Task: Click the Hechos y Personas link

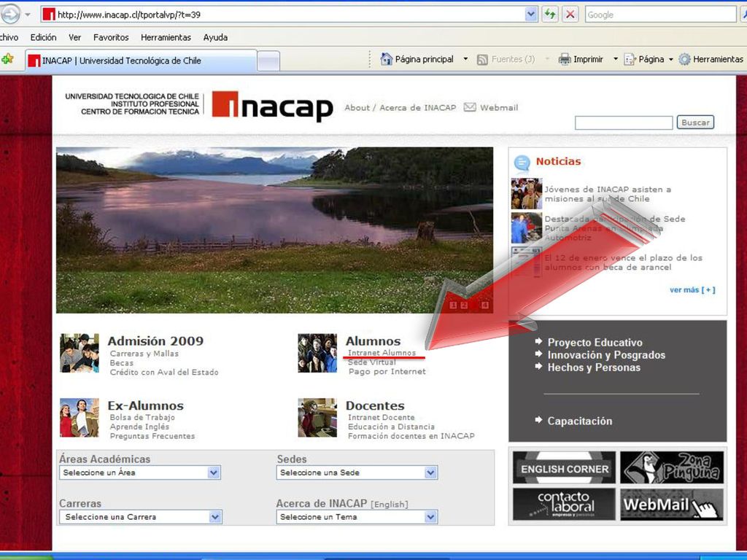Action: [594, 367]
